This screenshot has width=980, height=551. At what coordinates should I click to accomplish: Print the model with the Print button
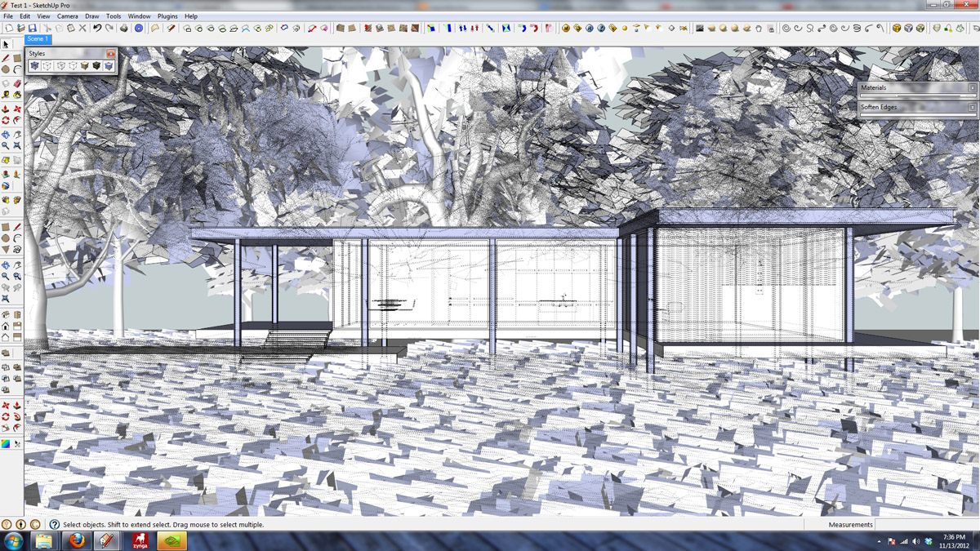pos(124,27)
